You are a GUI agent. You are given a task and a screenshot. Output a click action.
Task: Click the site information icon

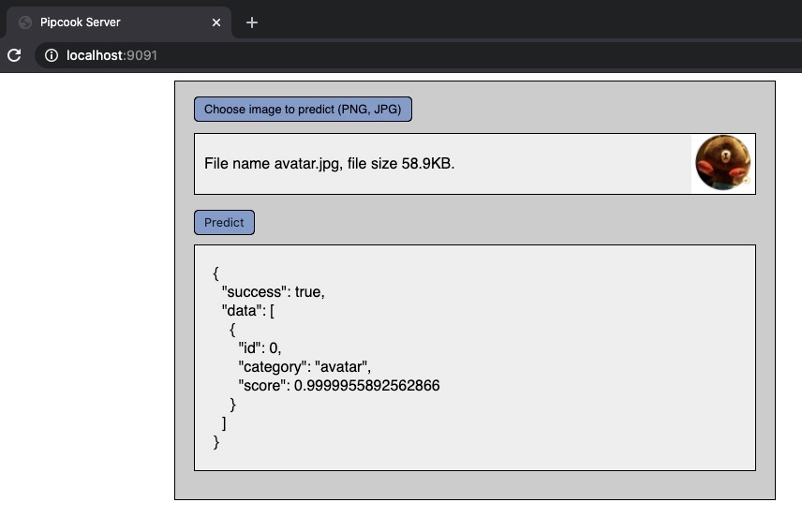[52, 55]
